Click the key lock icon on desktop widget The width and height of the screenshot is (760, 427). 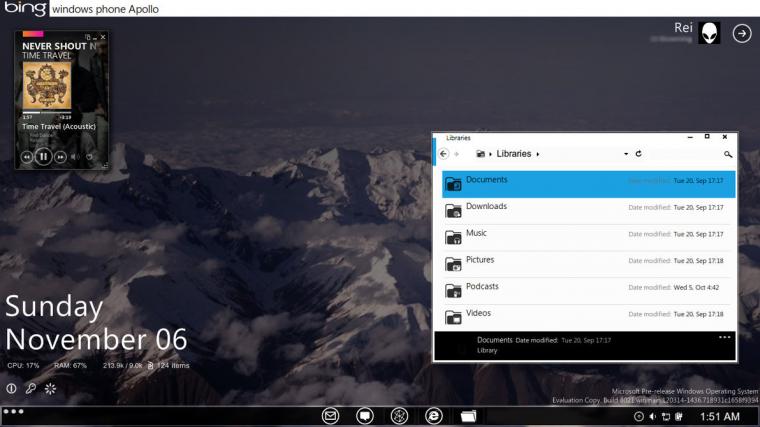(31, 388)
